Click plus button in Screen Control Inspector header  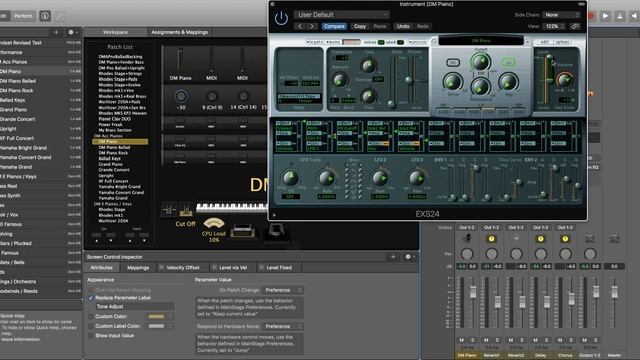393,257
